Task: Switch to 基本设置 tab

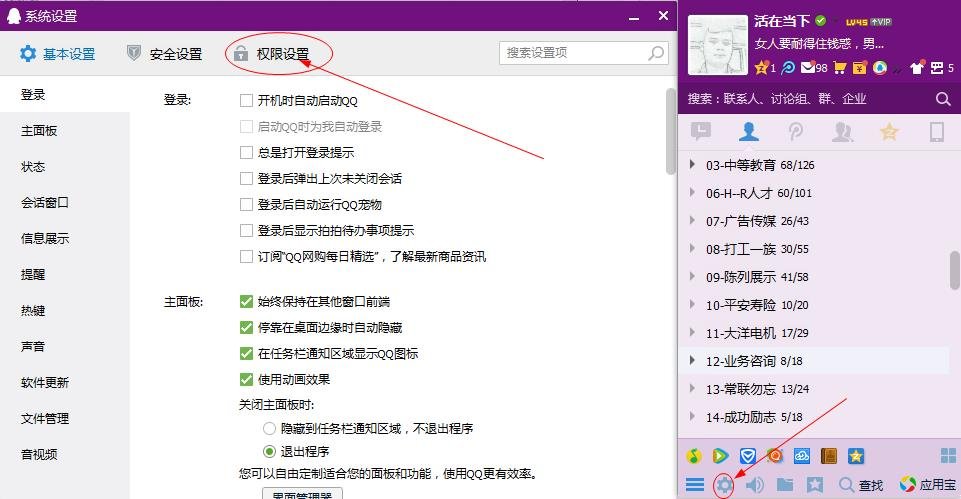Action: pos(58,54)
